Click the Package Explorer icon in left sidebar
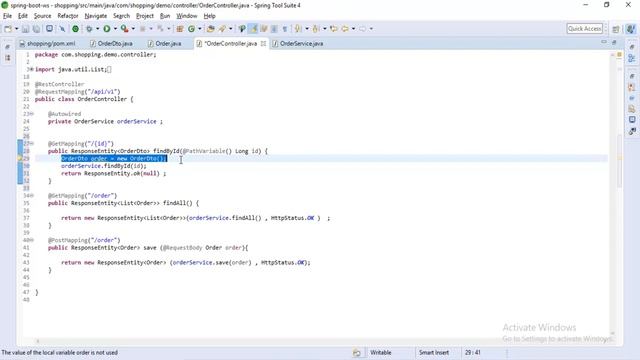The width and height of the screenshot is (640, 360). coord(8,58)
